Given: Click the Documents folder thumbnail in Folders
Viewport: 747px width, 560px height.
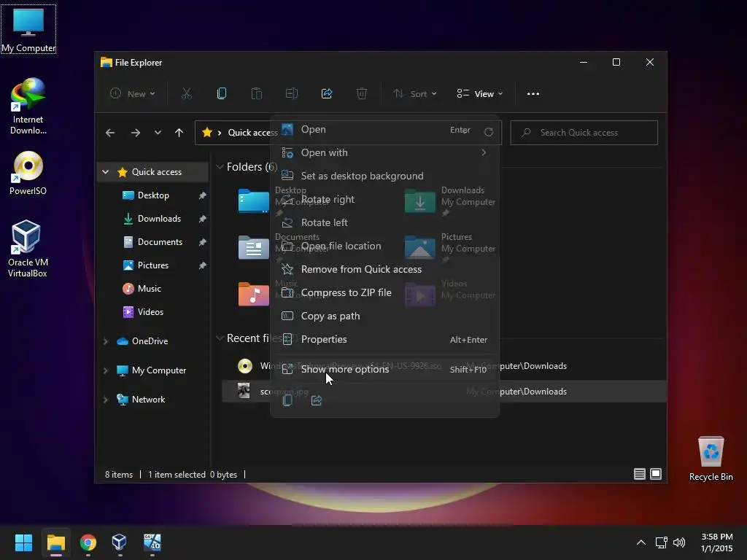Looking at the screenshot, I should [x=253, y=247].
